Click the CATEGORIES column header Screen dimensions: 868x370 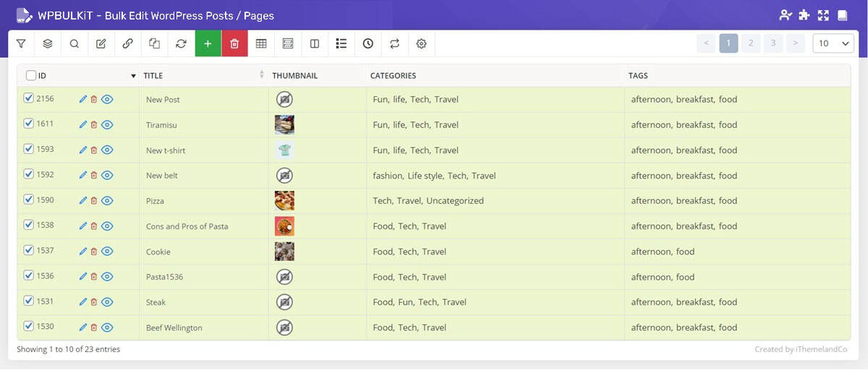(x=393, y=76)
